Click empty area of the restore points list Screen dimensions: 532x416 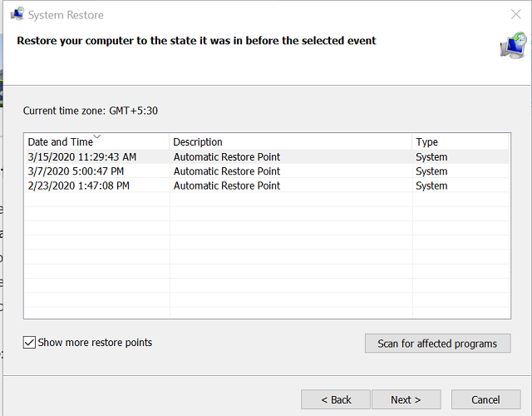(x=266, y=258)
